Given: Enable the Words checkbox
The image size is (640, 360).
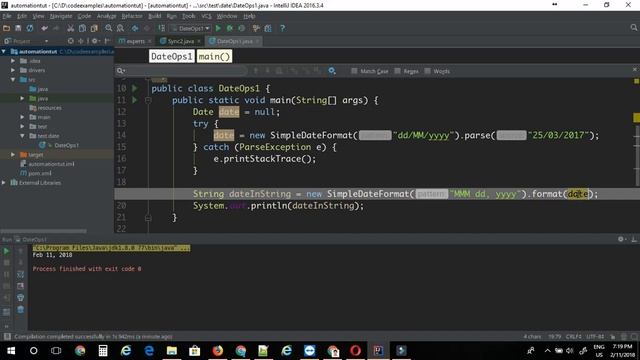Looking at the screenshot, I should coord(427,71).
